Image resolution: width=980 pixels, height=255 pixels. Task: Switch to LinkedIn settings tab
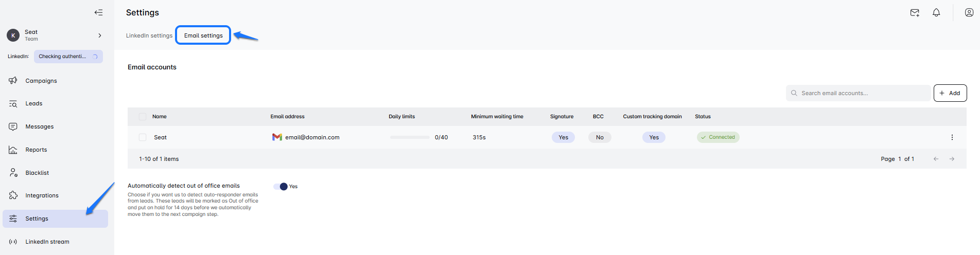pos(149,35)
